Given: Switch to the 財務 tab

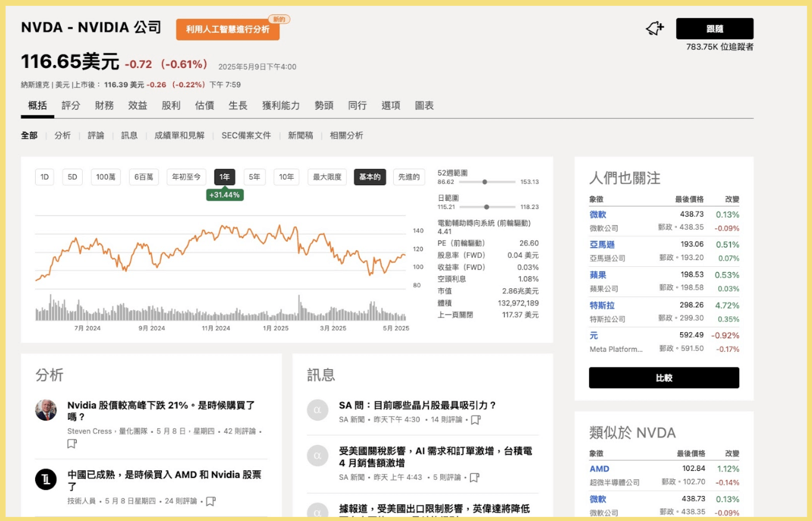Looking at the screenshot, I should (x=103, y=105).
